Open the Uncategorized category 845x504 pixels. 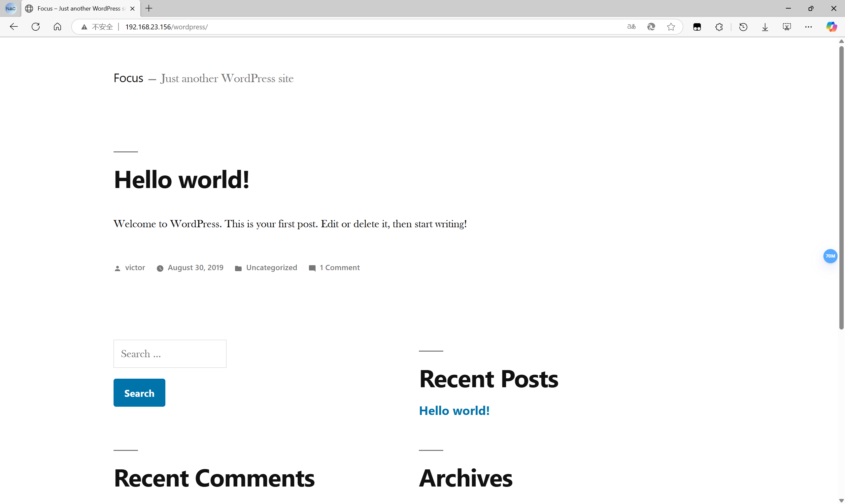pos(271,268)
